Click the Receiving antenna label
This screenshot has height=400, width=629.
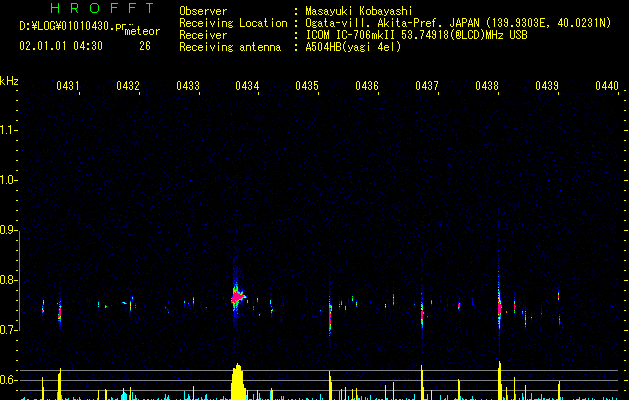(230, 47)
